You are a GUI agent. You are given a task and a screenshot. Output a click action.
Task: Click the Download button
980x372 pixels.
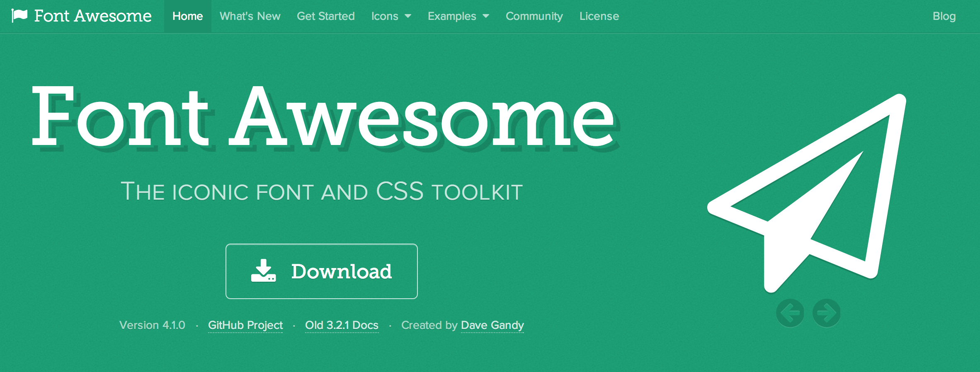[322, 271]
